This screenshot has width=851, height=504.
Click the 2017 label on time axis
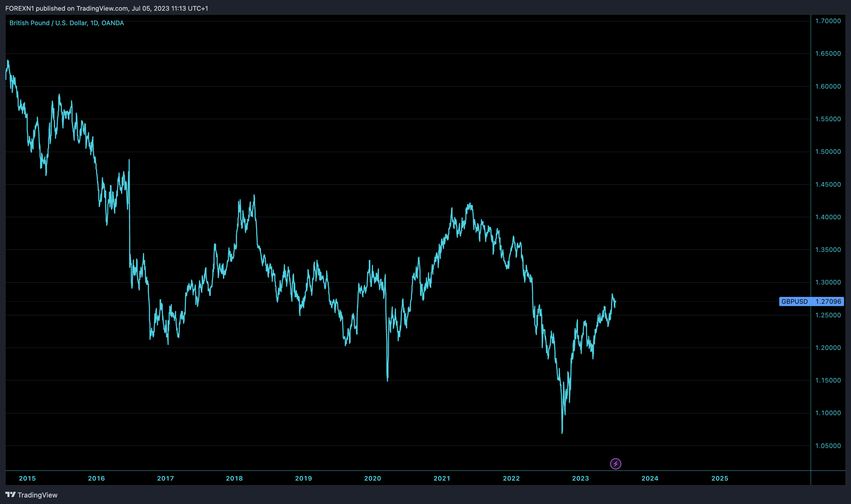165,478
